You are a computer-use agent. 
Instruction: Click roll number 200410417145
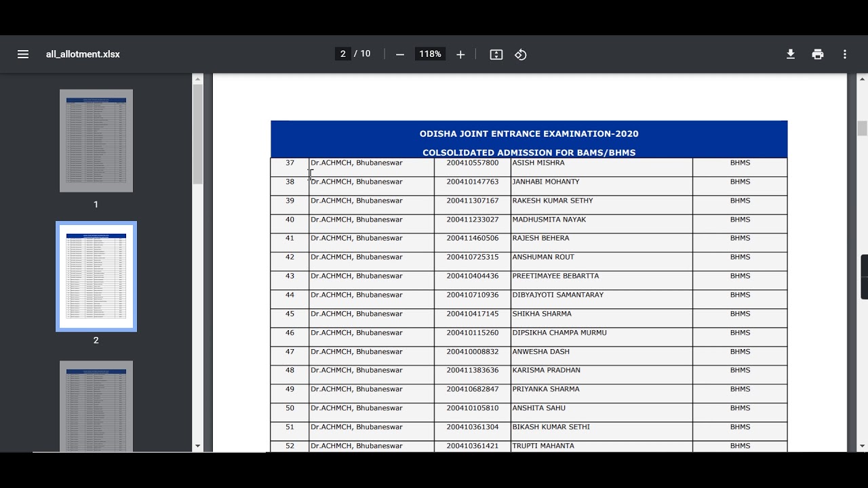[473, 314]
